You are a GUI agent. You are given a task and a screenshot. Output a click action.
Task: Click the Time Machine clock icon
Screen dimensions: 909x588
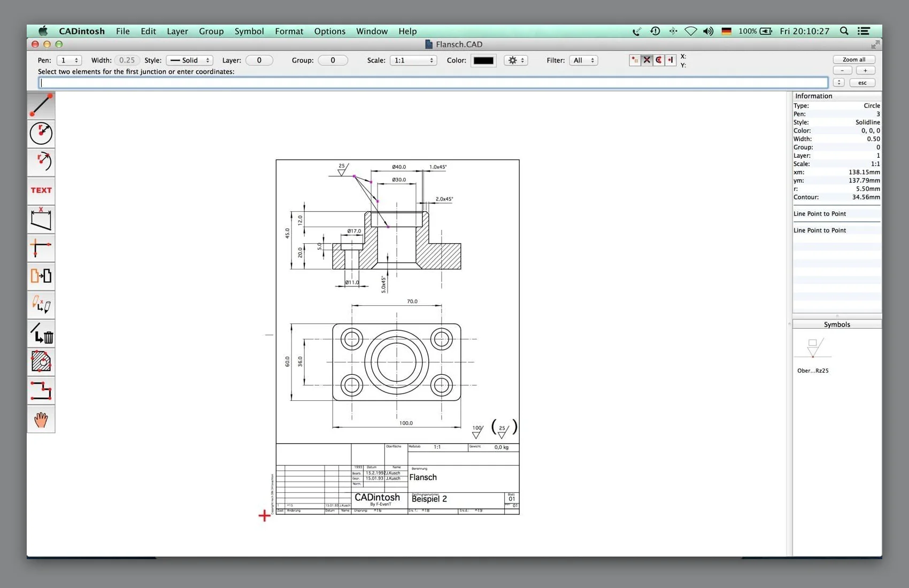tap(655, 31)
